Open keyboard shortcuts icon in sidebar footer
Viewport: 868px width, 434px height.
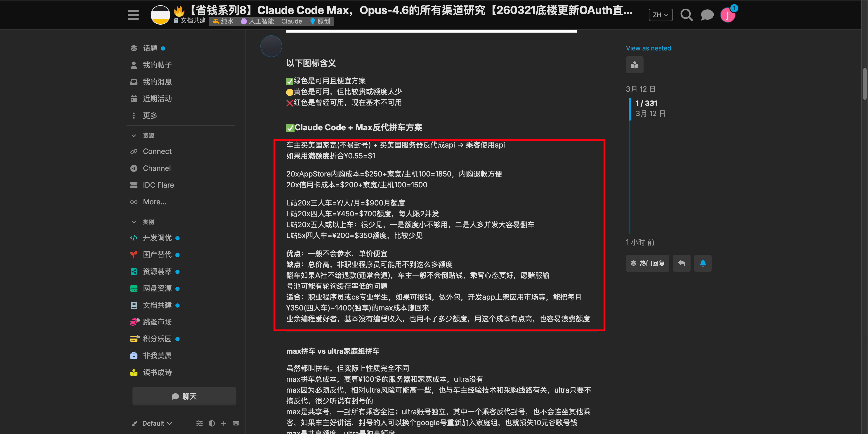pos(236,423)
